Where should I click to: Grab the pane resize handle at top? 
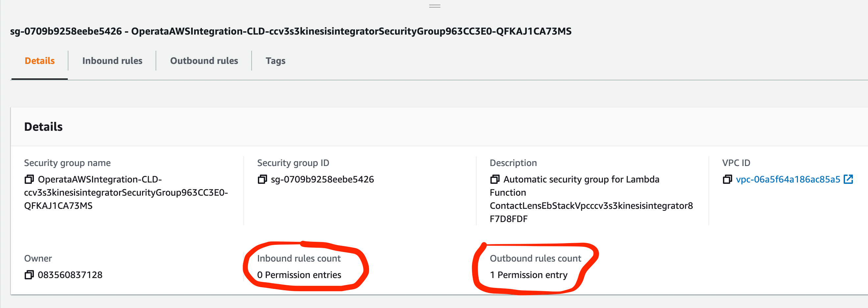(x=434, y=5)
